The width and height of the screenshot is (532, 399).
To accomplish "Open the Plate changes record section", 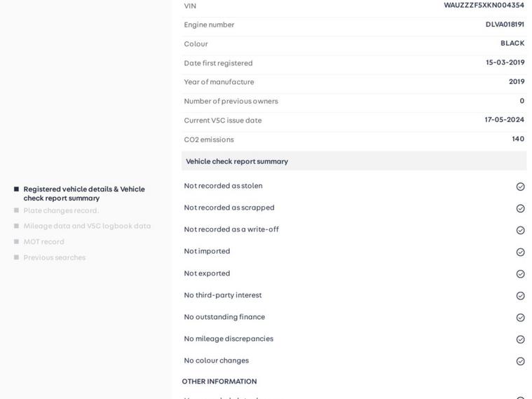I will [61, 210].
